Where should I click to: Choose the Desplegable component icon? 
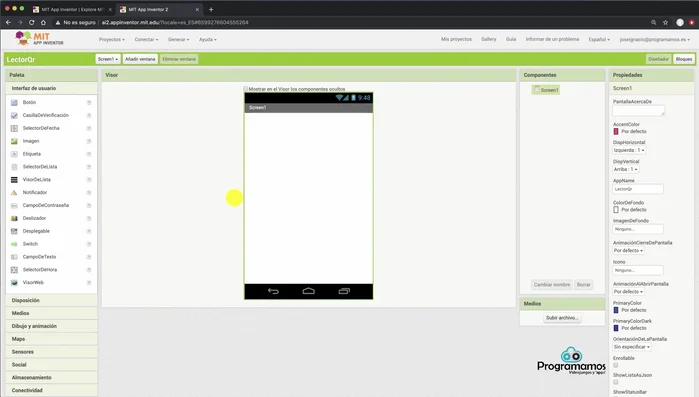click(x=14, y=231)
